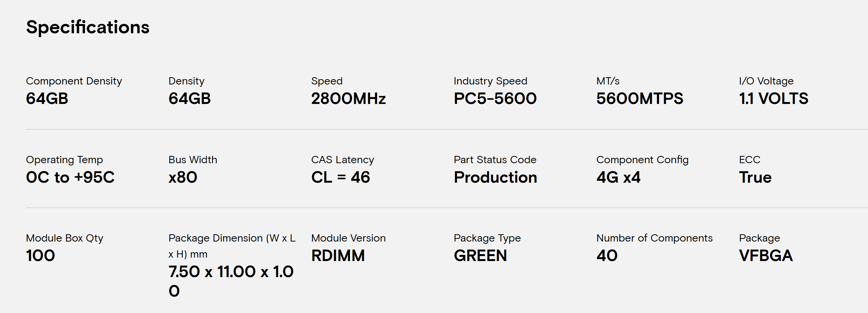Screen dimensions: 868x313
Task: Click the True value under ECC
Action: pyautogui.click(x=755, y=177)
